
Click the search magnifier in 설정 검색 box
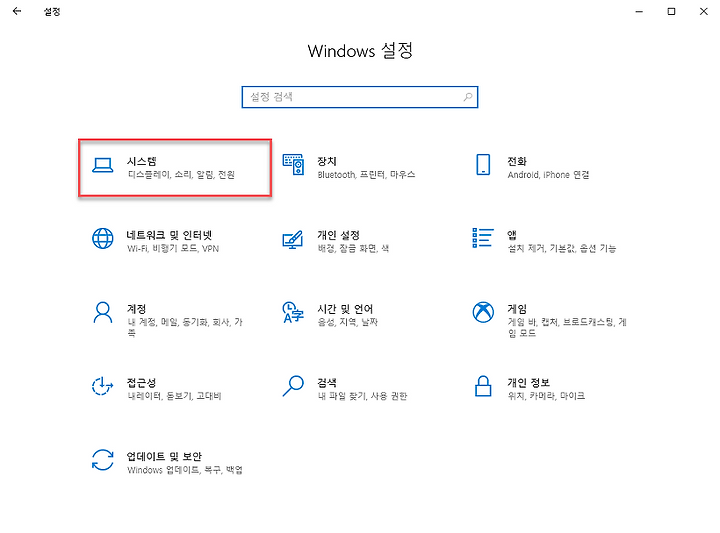(x=467, y=97)
